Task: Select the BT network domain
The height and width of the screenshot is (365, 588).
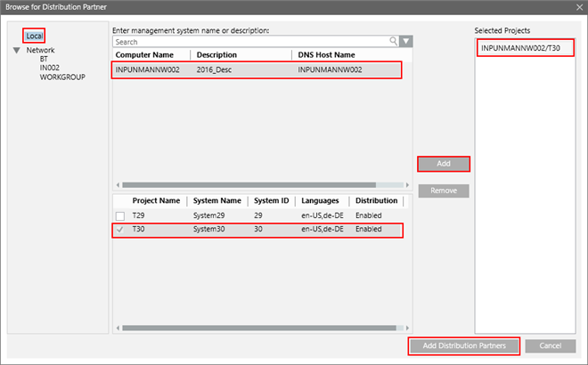Action: click(45, 59)
